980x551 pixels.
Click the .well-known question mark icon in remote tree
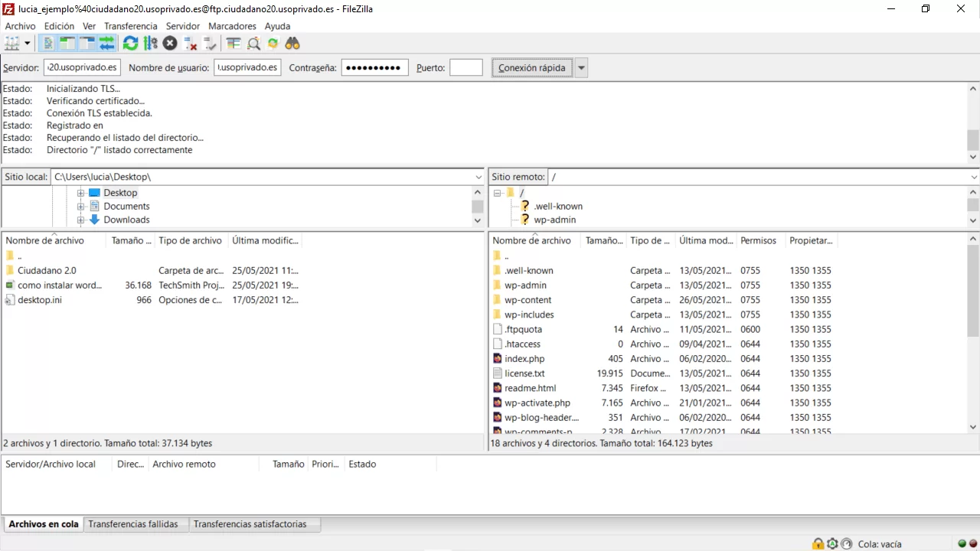coord(525,206)
